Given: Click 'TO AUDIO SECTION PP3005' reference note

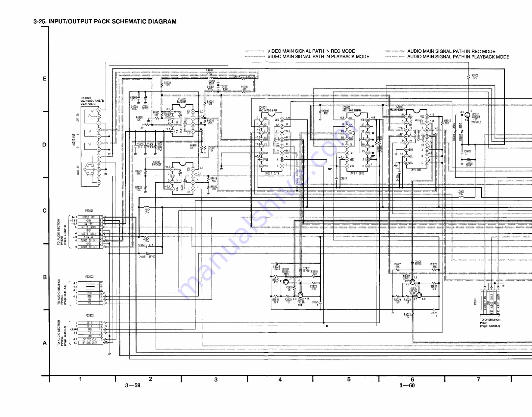Looking at the screenshot, I should [62, 232].
